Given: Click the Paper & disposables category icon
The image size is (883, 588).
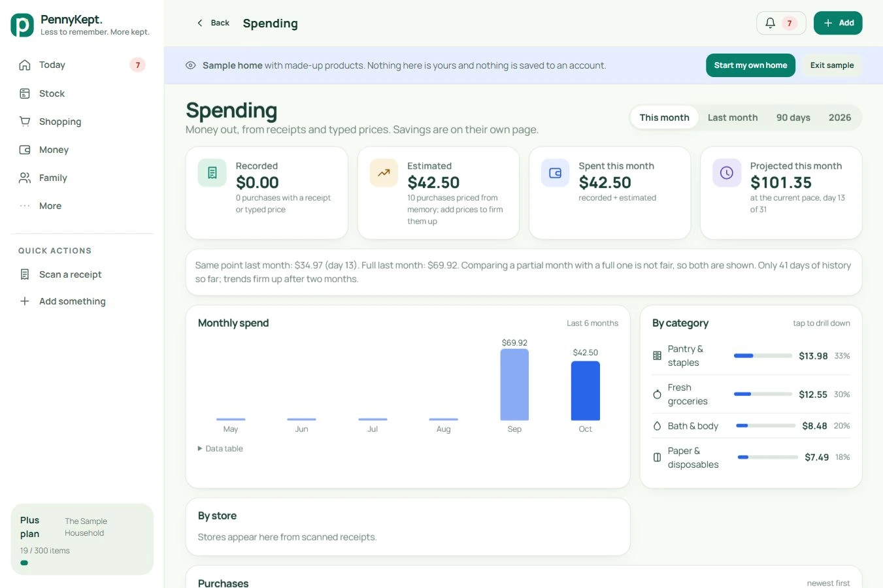Looking at the screenshot, I should (658, 457).
